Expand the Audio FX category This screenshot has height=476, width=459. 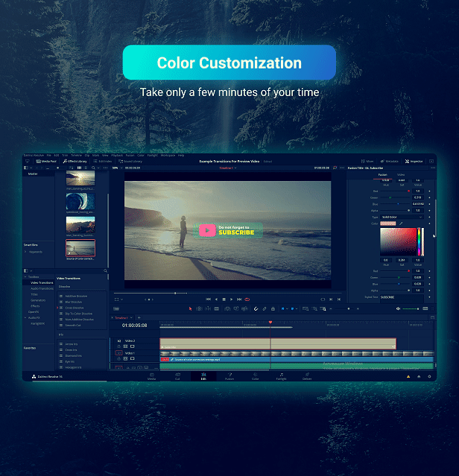pyautogui.click(x=25, y=317)
